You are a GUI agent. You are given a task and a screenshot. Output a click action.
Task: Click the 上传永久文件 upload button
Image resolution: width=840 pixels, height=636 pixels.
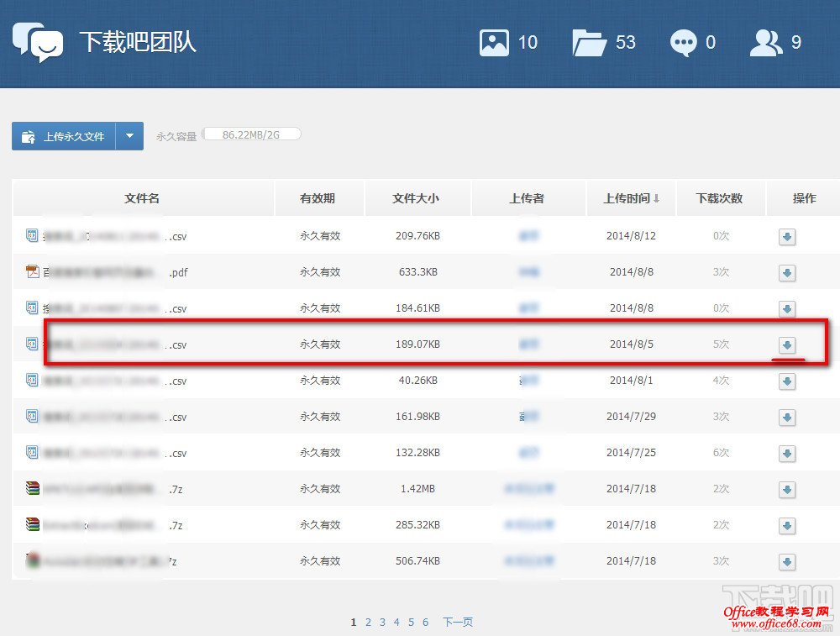point(64,136)
